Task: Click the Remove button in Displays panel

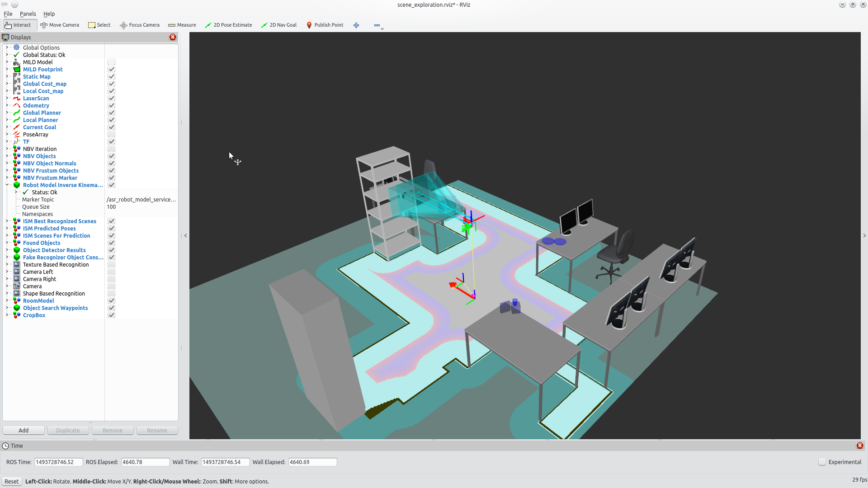Action: click(x=112, y=430)
